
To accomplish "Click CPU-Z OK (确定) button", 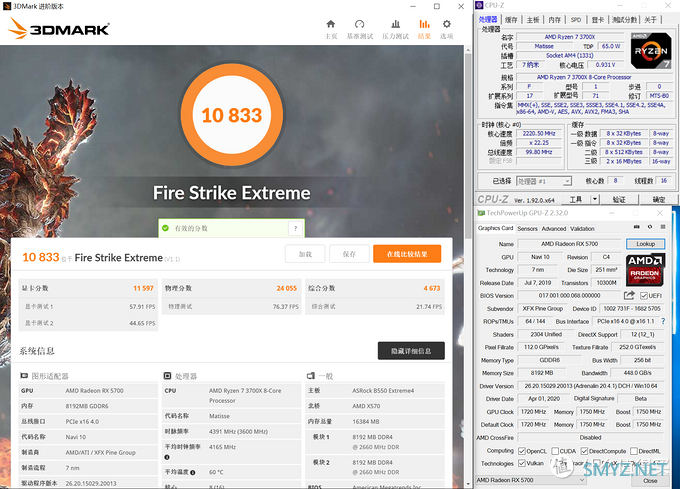I will [659, 199].
